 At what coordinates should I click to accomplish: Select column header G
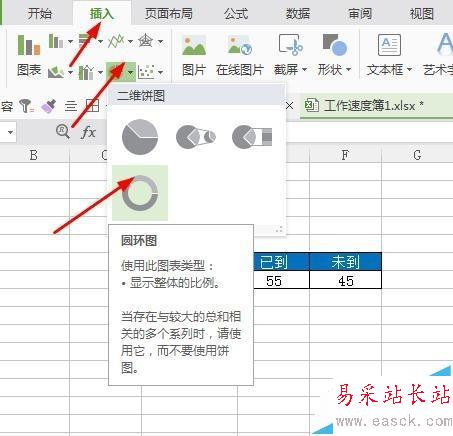pyautogui.click(x=417, y=155)
